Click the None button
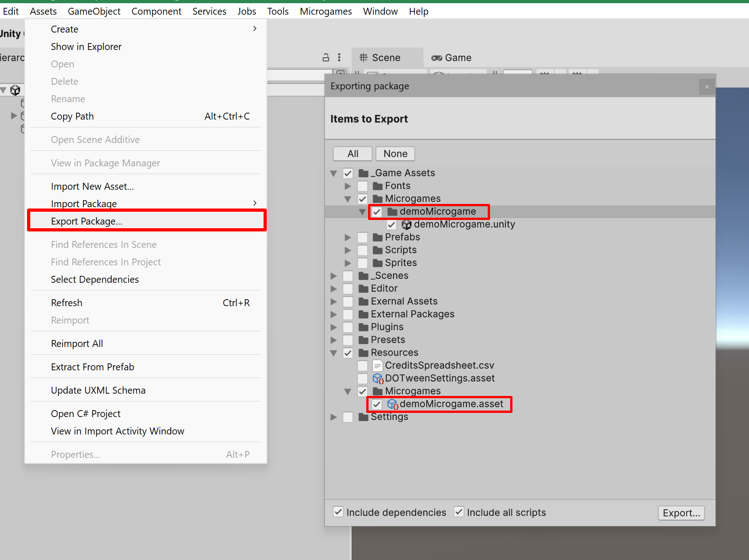 (x=396, y=154)
